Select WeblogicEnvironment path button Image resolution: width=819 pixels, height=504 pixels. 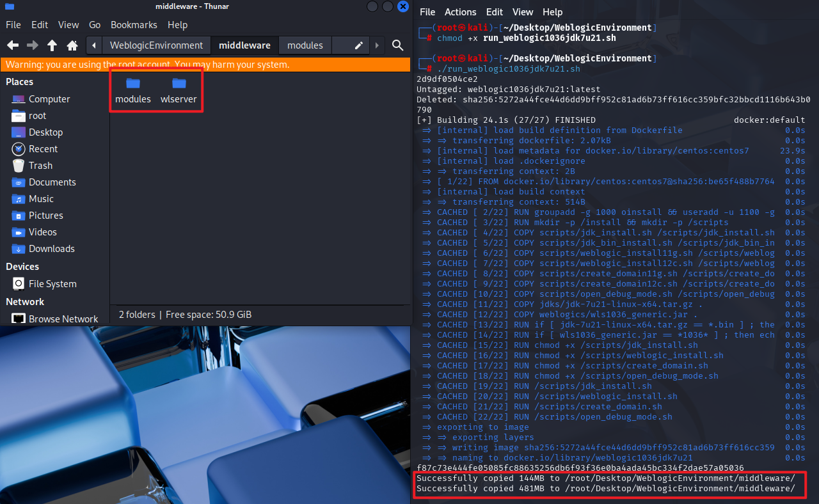(x=156, y=45)
